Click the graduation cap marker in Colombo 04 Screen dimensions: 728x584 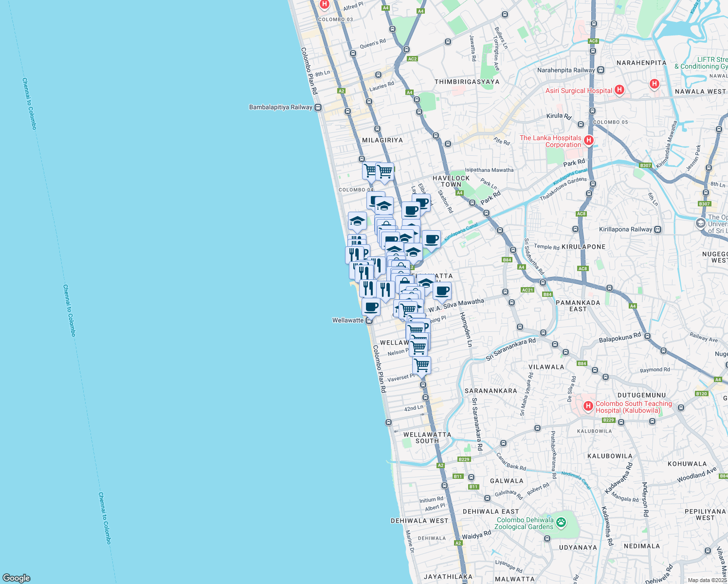pos(357,220)
